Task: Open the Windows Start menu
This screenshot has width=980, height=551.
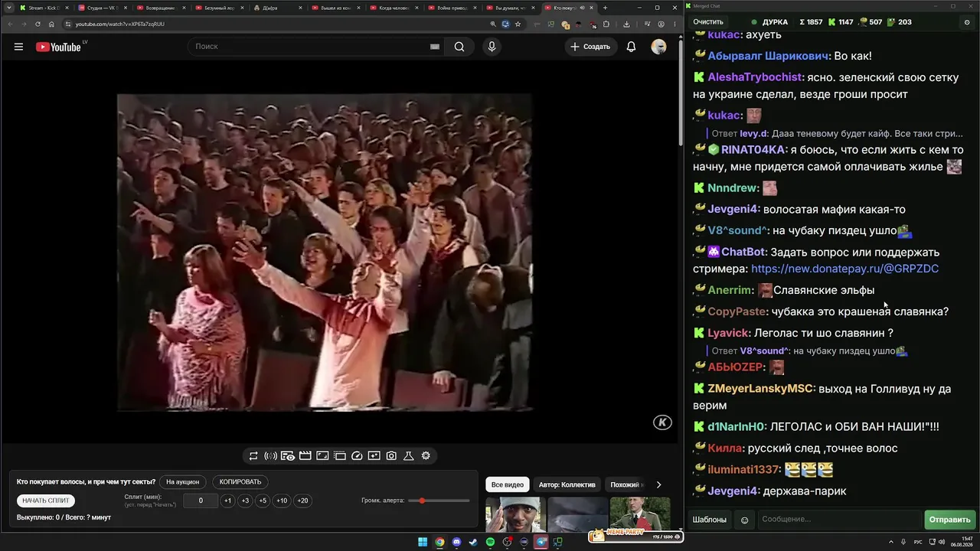Action: (x=423, y=543)
